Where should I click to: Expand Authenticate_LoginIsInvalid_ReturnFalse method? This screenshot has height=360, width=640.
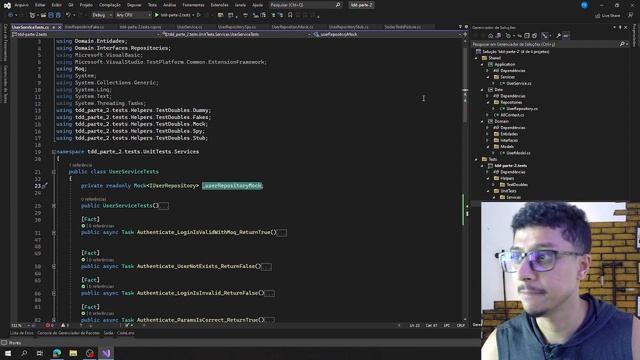pos(54,293)
